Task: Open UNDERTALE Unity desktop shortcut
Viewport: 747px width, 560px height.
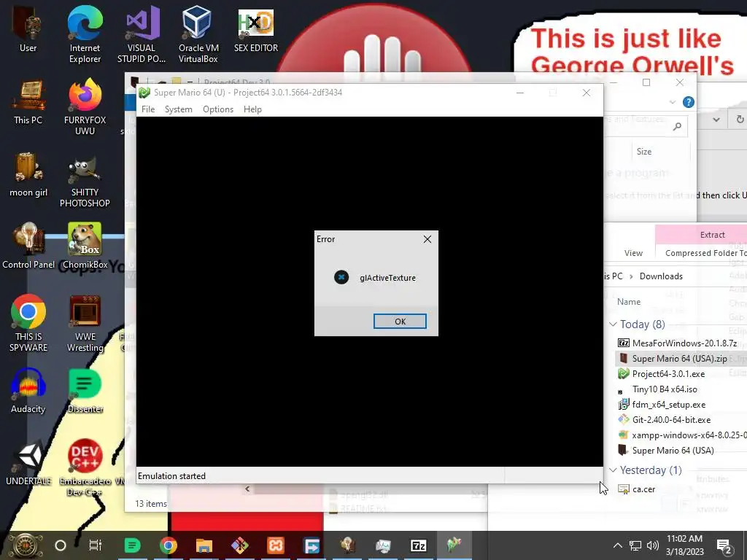Action: pos(28,463)
